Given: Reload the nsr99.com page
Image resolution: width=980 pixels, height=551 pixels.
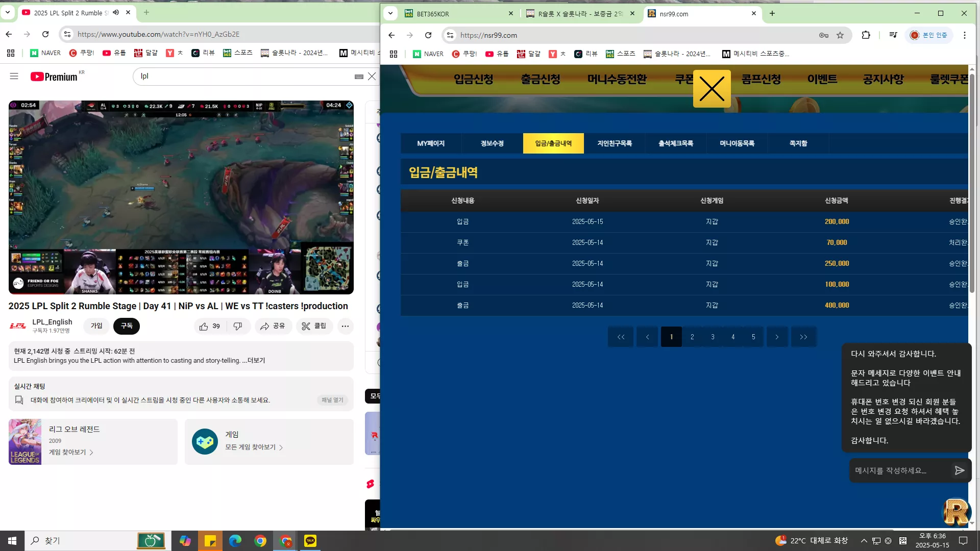Looking at the screenshot, I should 428,35.
